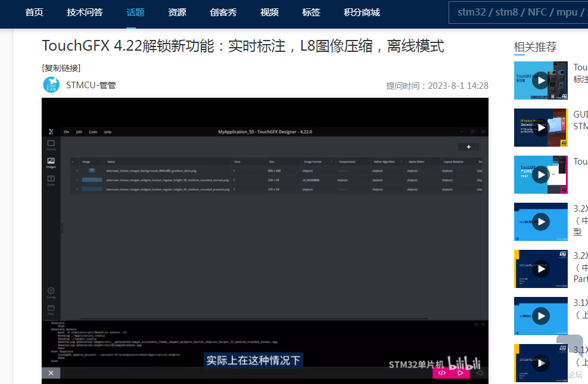Image resolution: width=588 pixels, height=384 pixels.
Task: Open the 首页 navigation tab
Action: pos(34,13)
